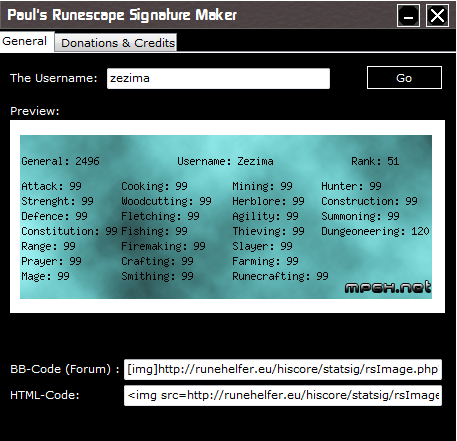The width and height of the screenshot is (457, 441).
Task: Click 'General: 2496' in the signature
Action: pos(60,161)
